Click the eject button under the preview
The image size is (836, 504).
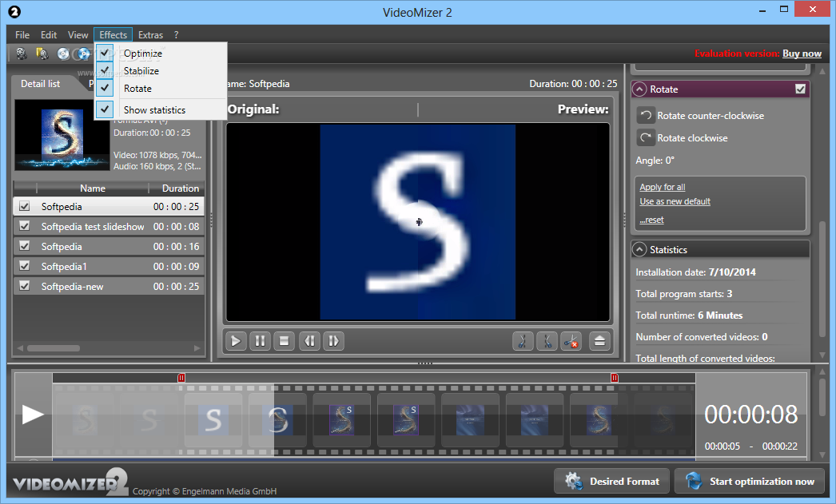pos(599,341)
